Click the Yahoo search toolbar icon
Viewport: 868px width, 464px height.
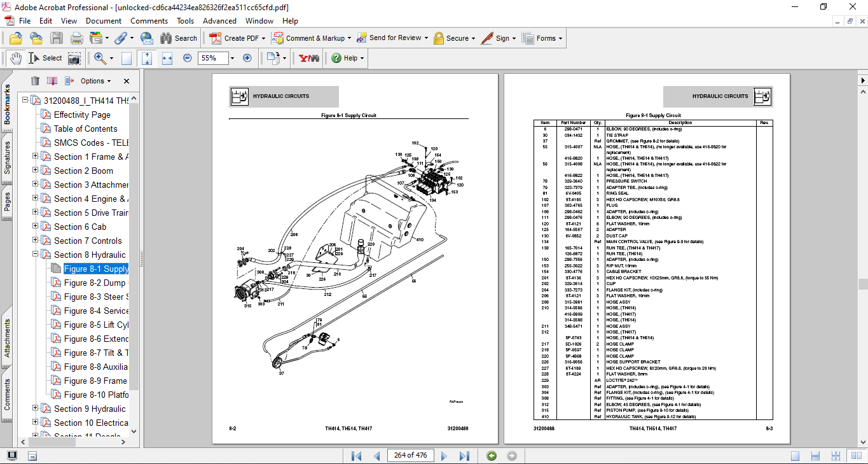point(310,58)
